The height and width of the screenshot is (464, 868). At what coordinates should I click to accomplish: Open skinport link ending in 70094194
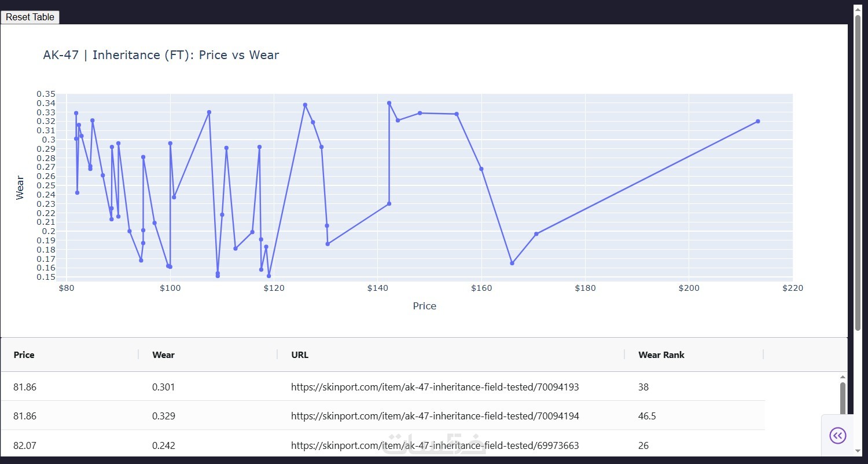point(435,416)
